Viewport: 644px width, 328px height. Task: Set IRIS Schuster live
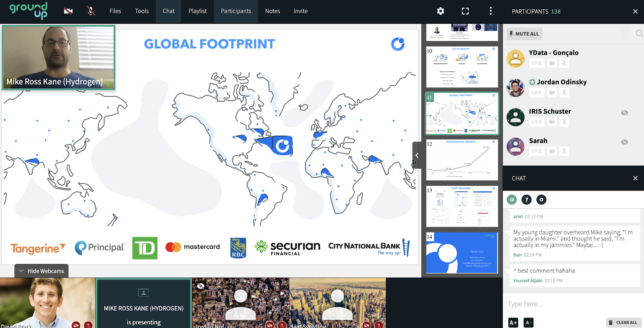click(x=537, y=122)
